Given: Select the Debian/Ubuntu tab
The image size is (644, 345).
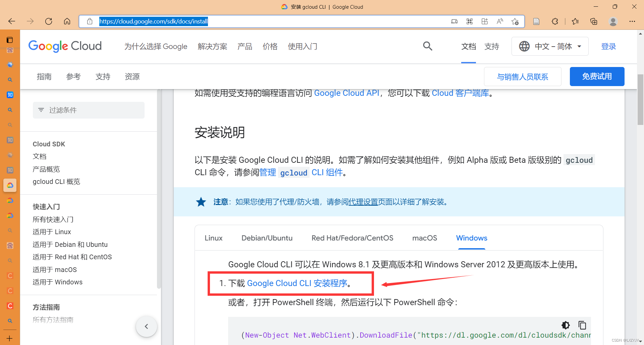Looking at the screenshot, I should [267, 238].
